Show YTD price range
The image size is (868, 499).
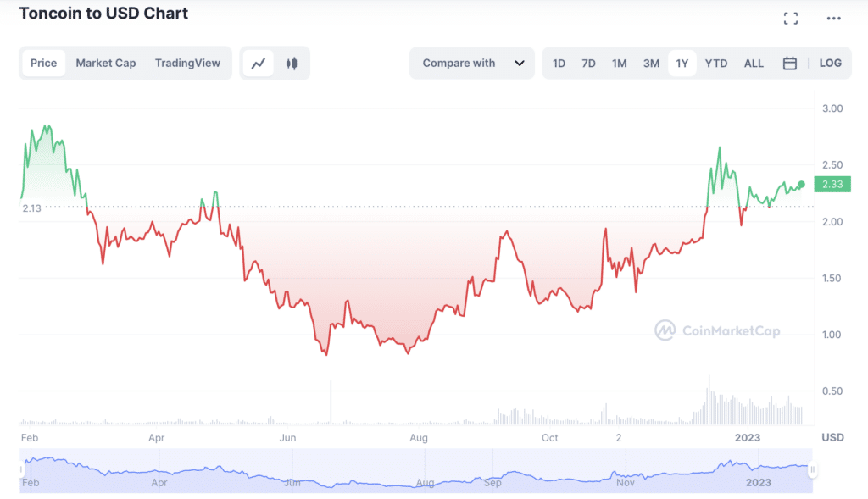pyautogui.click(x=716, y=63)
